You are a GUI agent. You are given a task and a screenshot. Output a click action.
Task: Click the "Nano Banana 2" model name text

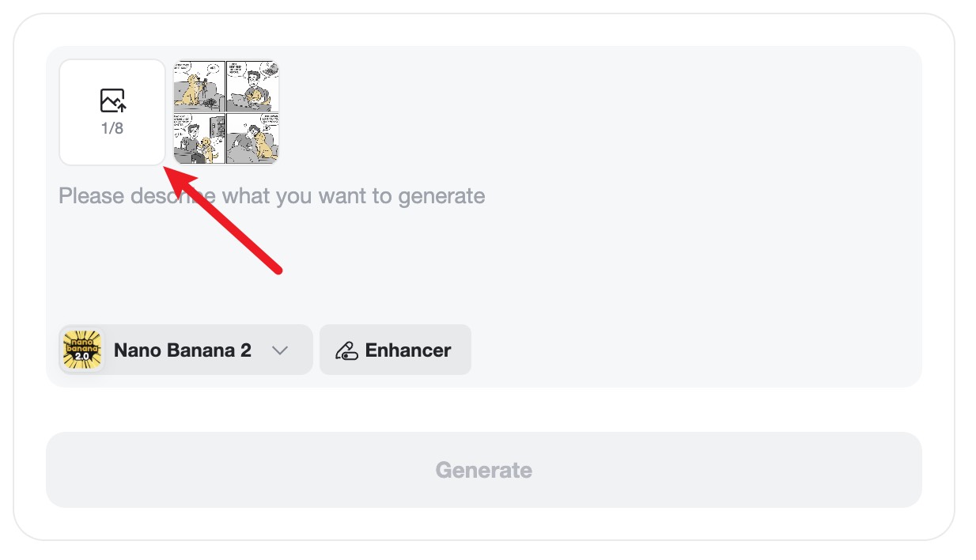pos(183,350)
